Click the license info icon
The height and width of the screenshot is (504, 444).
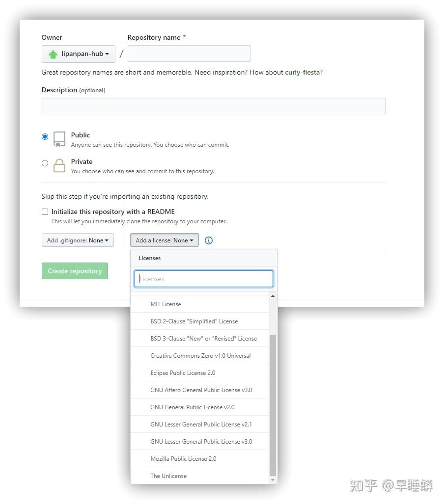(209, 240)
